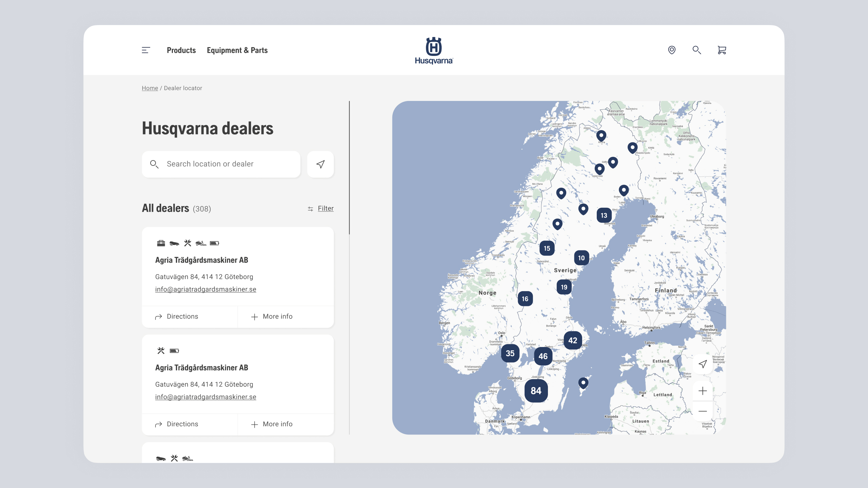Zoom in on the map
Viewport: 868px width, 488px height.
pos(703,391)
